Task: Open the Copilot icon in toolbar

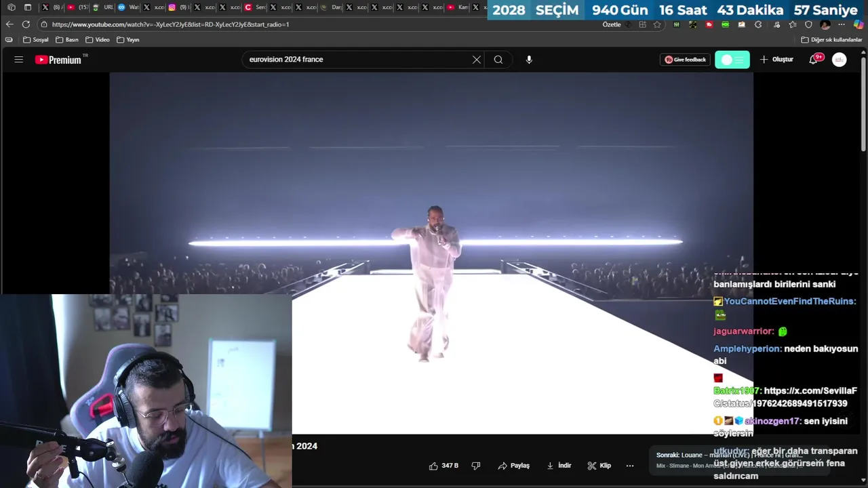Action: click(x=859, y=24)
